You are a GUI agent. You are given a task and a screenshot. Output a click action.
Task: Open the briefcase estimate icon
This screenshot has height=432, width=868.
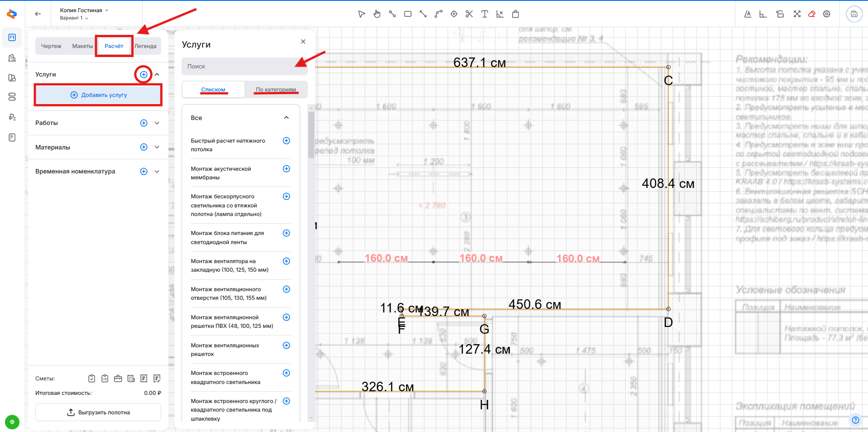118,379
